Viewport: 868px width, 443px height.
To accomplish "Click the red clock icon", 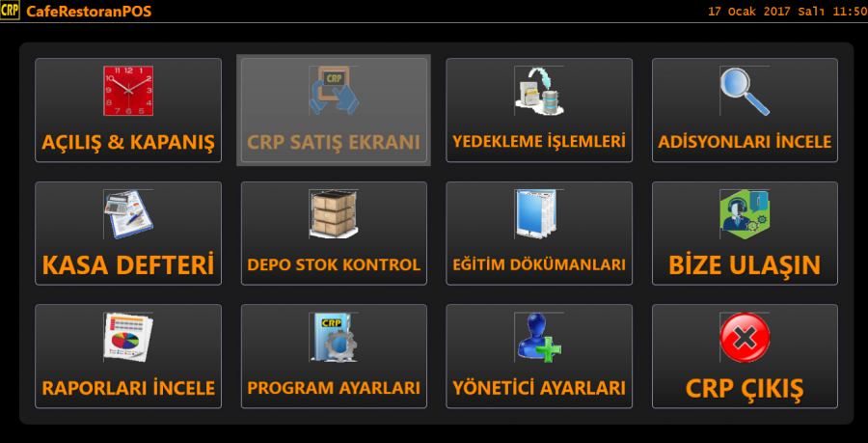I will [x=128, y=91].
